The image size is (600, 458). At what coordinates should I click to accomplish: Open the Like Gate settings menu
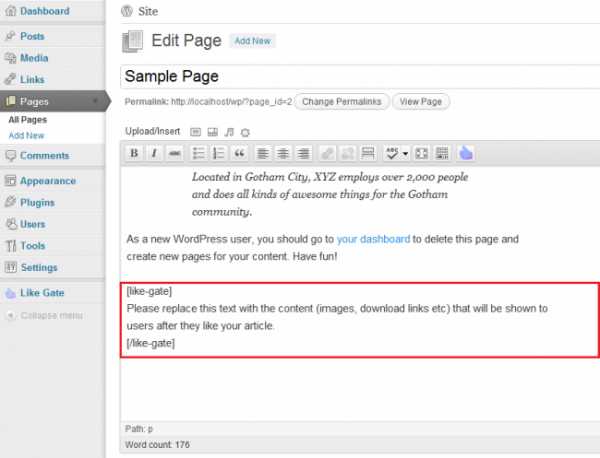tap(44, 294)
